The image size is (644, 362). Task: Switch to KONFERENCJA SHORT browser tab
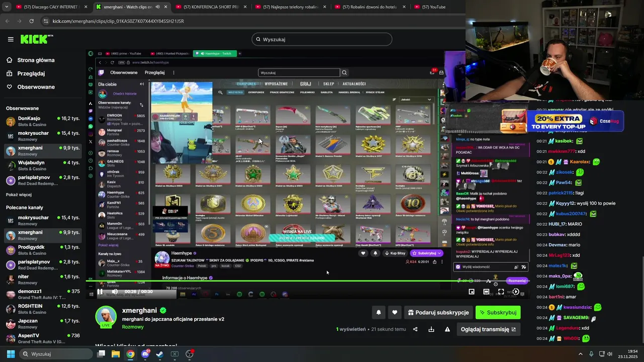click(x=210, y=7)
